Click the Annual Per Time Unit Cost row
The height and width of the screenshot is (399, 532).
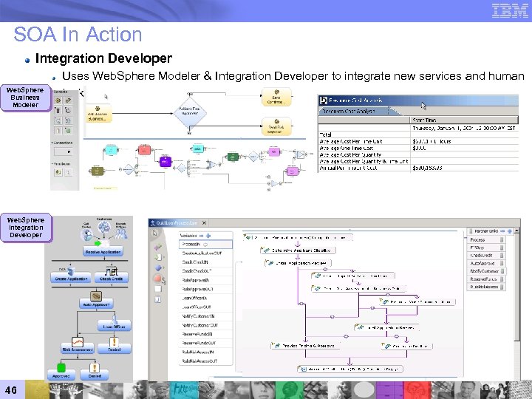418,168
